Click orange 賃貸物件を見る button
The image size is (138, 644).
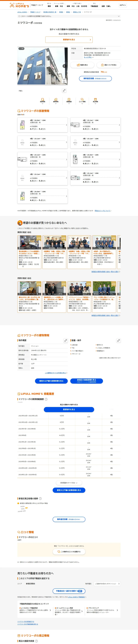point(69,39)
